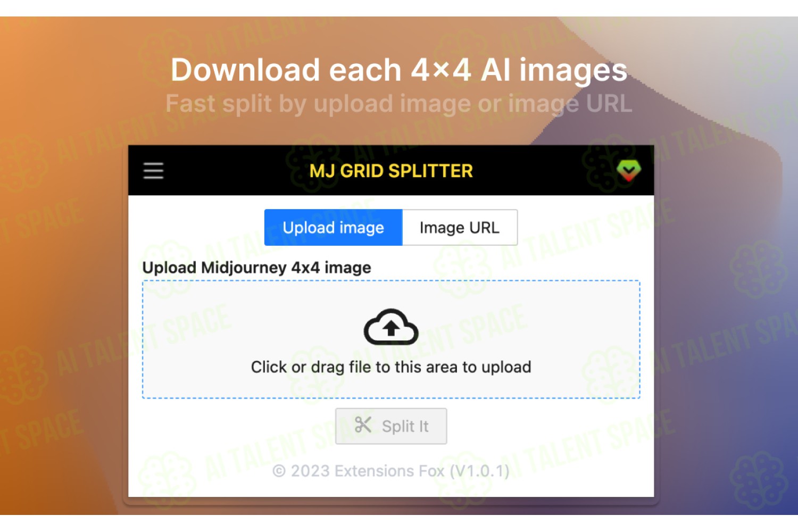Click the Download each 4×4 AI images headline
The height and width of the screenshot is (532, 798).
click(399, 70)
